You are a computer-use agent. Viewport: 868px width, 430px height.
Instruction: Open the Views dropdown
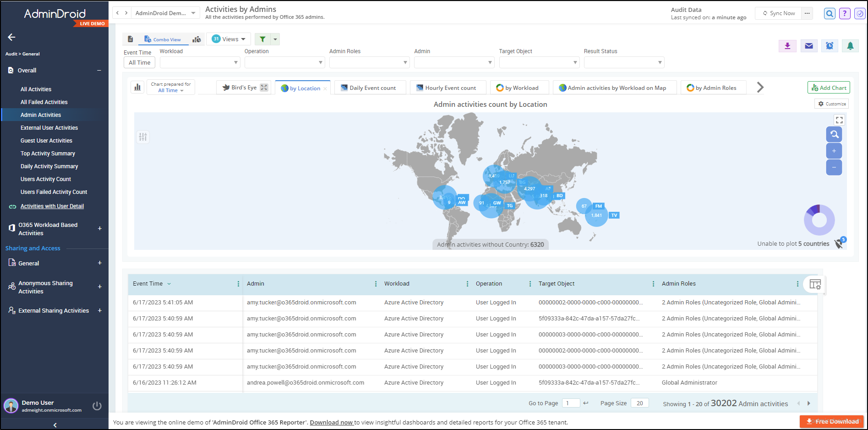tap(228, 39)
